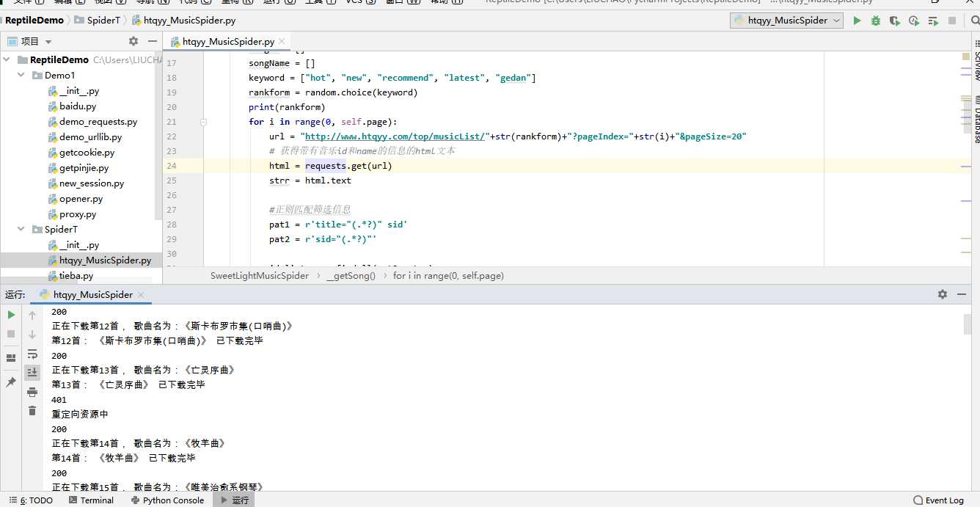Viewport: 980px width, 507px height.
Task: Click SpiderT breadcrumb in navigation bar
Action: [x=98, y=20]
